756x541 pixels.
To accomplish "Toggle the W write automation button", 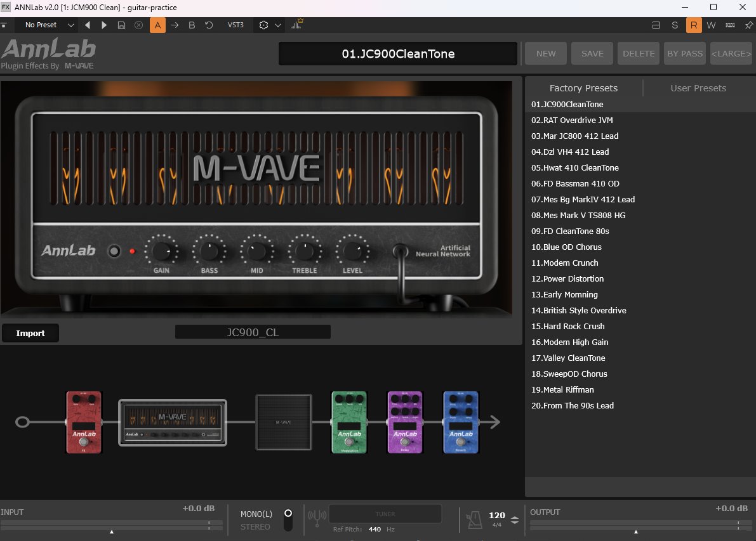I will (x=711, y=25).
